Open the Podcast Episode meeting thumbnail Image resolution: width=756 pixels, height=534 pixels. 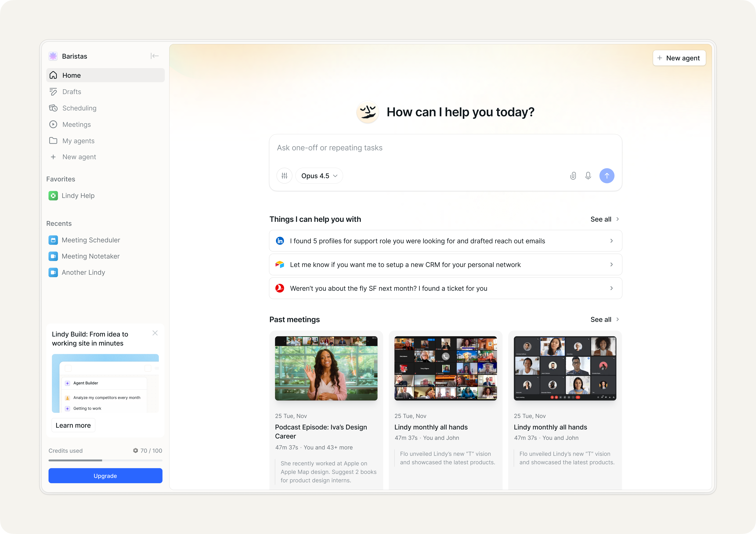326,368
